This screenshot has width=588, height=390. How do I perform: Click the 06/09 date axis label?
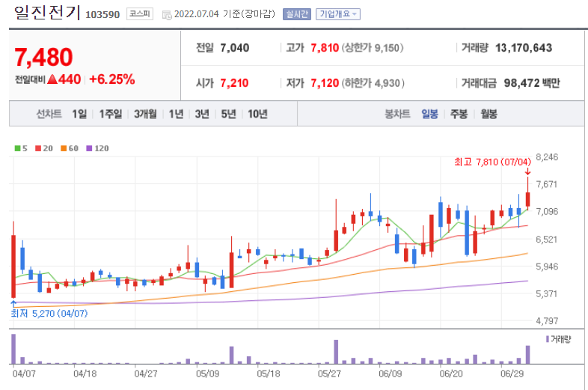tap(390, 374)
